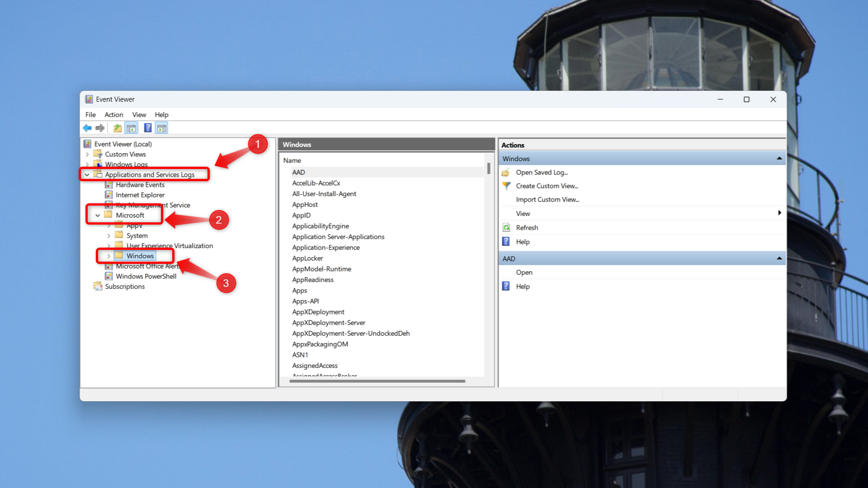The height and width of the screenshot is (488, 868).
Task: Click the Help icon under Windows actions
Action: [x=506, y=242]
